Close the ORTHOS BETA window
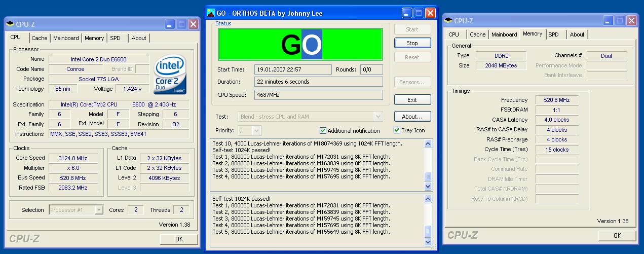Screen dimensions: 644x254 coord(430,13)
